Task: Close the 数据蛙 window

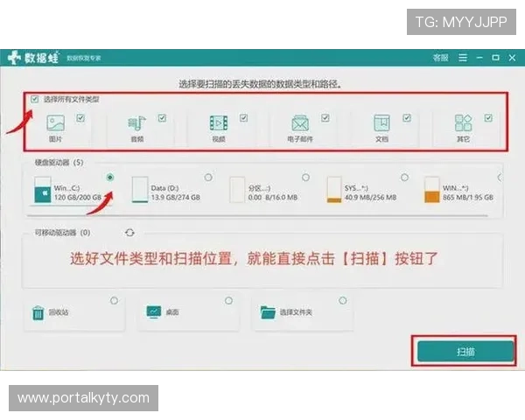Action: (x=512, y=58)
